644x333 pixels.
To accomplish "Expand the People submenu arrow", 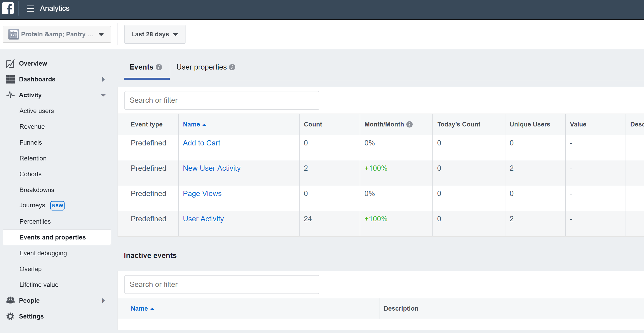I will [103, 301].
